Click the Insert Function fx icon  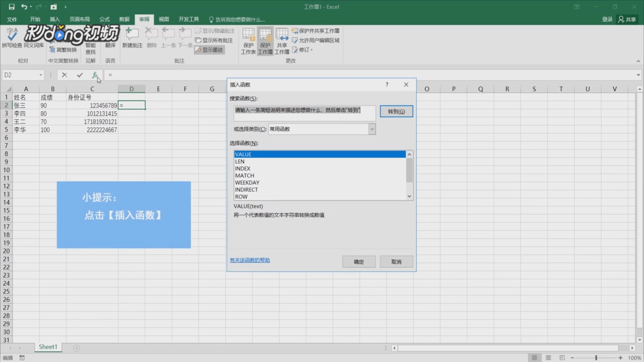[x=95, y=75]
